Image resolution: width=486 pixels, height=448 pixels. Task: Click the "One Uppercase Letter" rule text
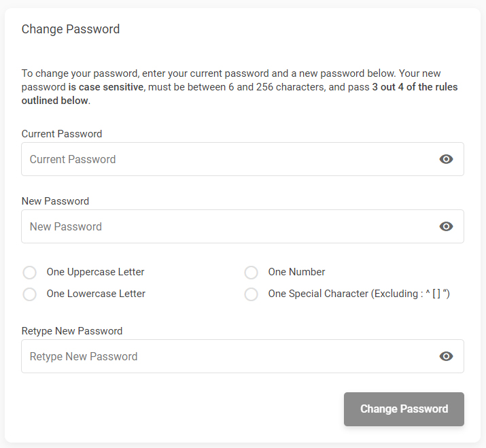tap(96, 272)
